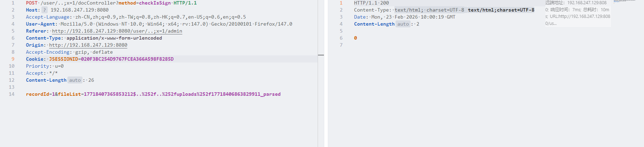Open the Referer URL link
Viewport: 644px width, 147px height.
coord(117,31)
